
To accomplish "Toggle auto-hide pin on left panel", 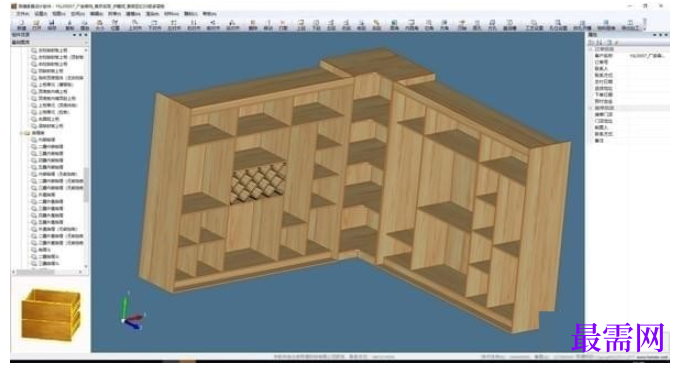I will click(x=81, y=35).
